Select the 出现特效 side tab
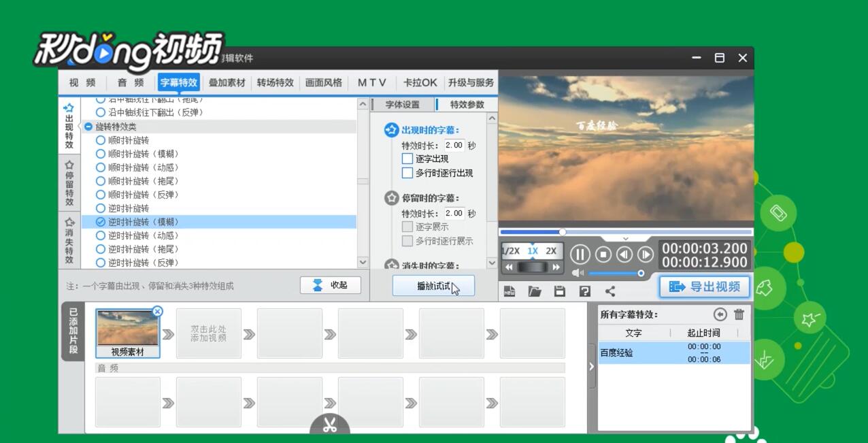 coord(69,126)
